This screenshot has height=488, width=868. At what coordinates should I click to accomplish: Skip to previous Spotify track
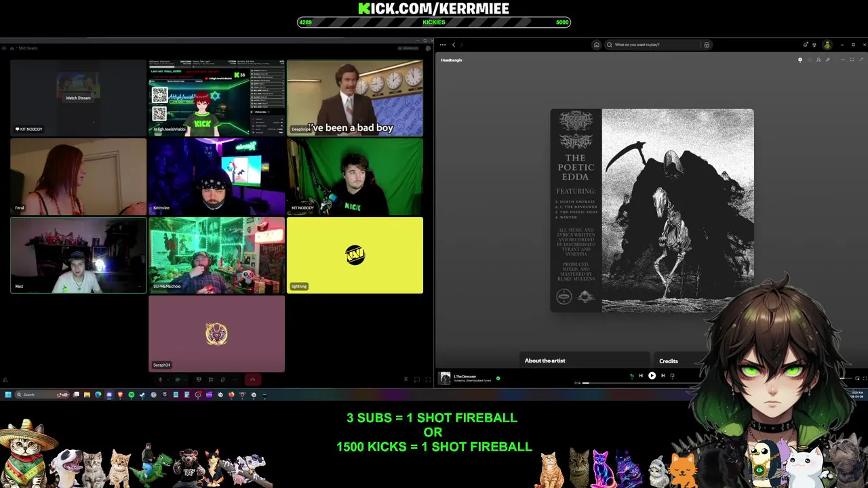click(641, 375)
